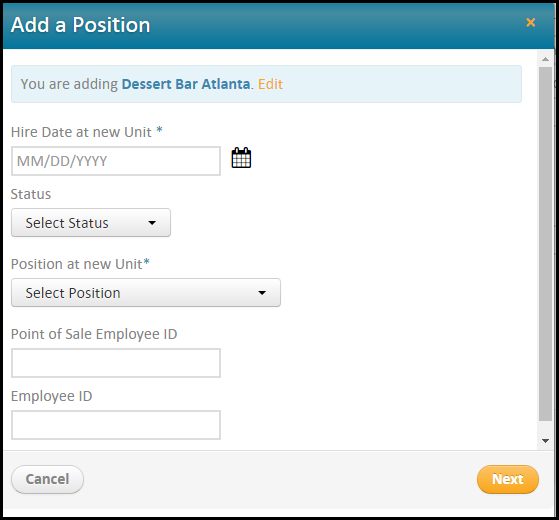Click the Add a Position title header
This screenshot has height=520, width=559.
pos(81,25)
